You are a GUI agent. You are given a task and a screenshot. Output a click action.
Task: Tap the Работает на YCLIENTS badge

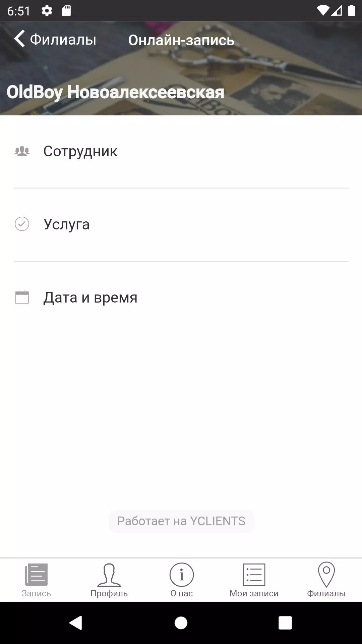point(181,521)
